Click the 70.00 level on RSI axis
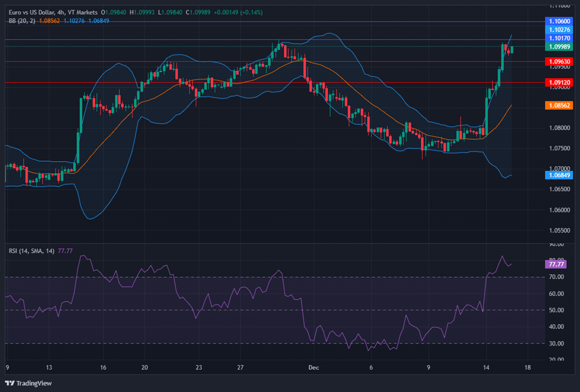Screen dimensions: 580x392 [x=557, y=277]
